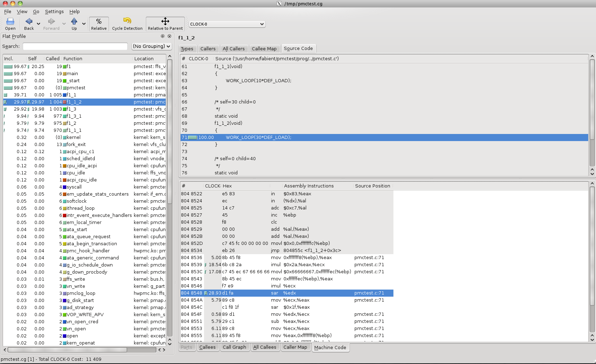Select the Machine Code tab

click(330, 348)
